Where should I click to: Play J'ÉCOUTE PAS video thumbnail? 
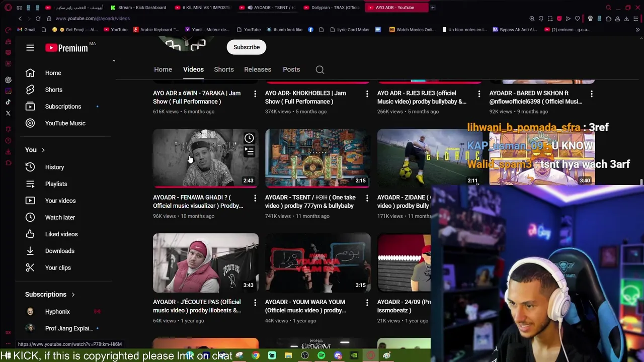206,263
